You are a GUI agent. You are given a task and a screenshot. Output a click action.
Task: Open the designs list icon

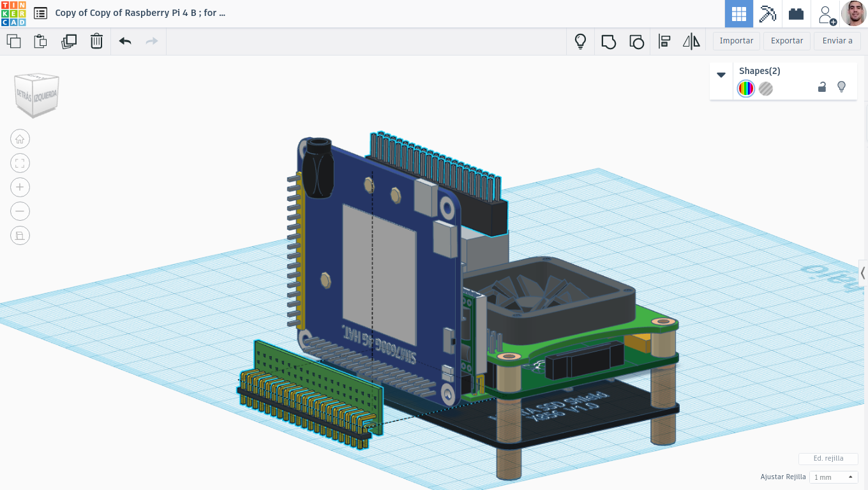[40, 13]
